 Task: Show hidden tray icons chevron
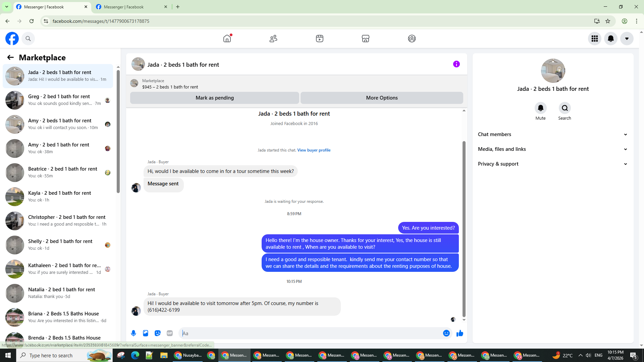[x=580, y=355]
